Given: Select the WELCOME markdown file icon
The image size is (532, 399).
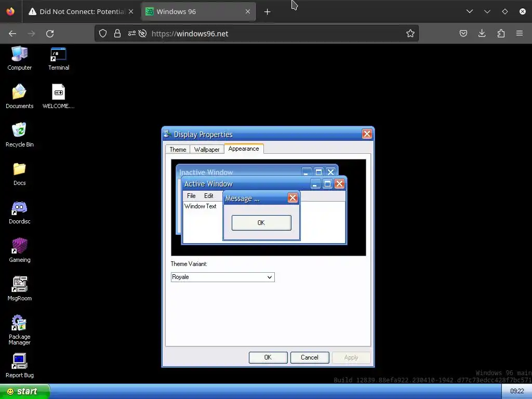Looking at the screenshot, I should click(x=58, y=97).
